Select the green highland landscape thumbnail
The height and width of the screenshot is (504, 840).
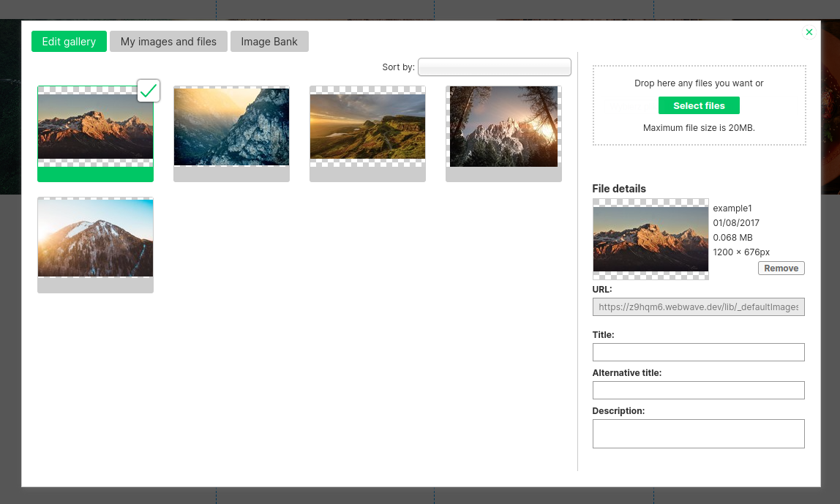coord(367,127)
